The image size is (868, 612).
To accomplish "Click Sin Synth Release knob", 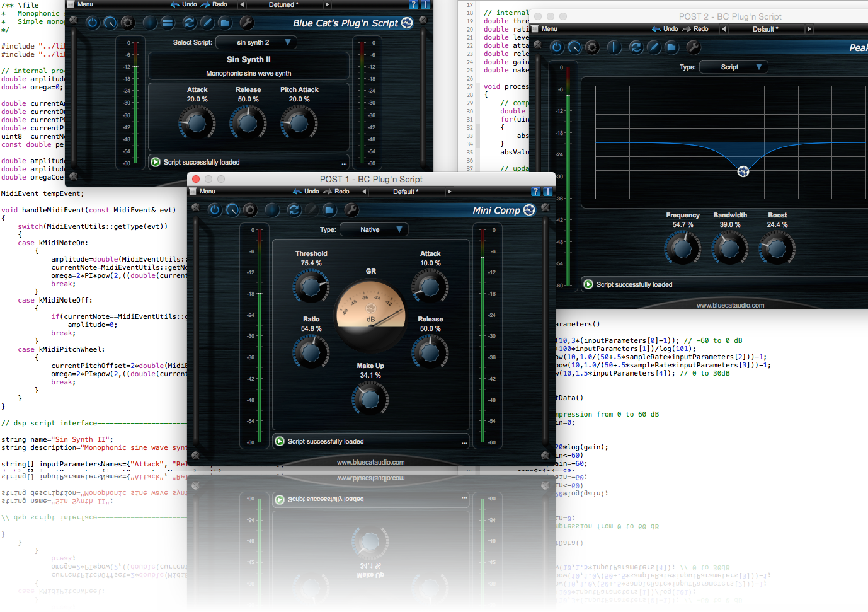I will pyautogui.click(x=248, y=122).
